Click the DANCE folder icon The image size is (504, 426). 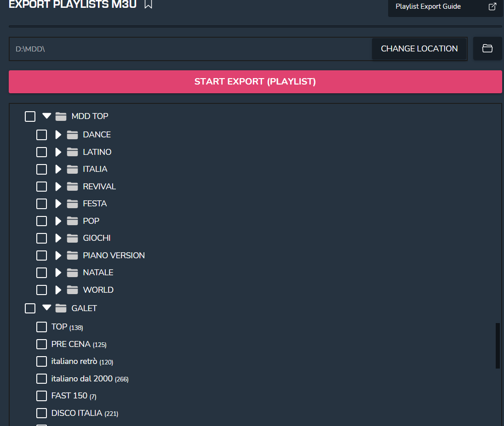(x=73, y=135)
